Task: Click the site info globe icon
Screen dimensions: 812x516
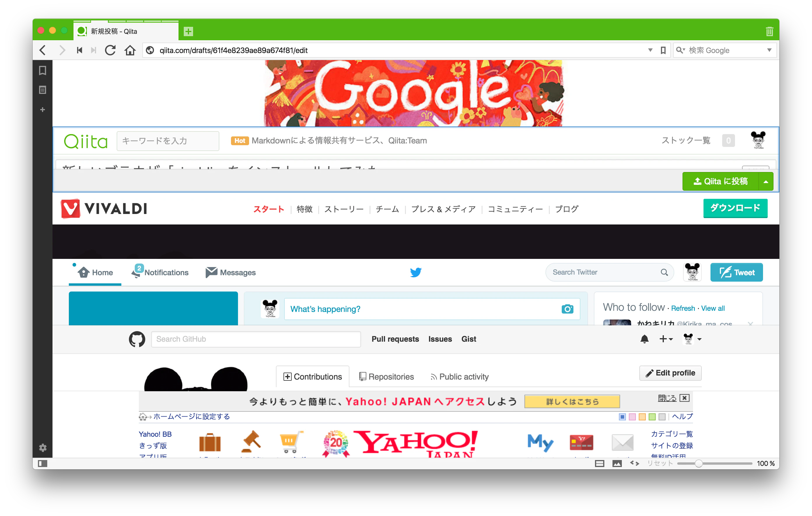Action: coord(150,50)
